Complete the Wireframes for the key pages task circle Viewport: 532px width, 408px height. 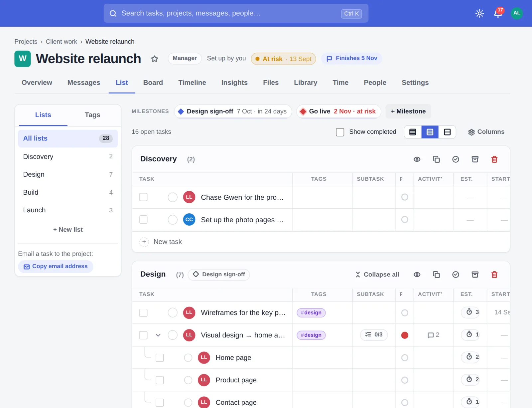click(x=173, y=313)
